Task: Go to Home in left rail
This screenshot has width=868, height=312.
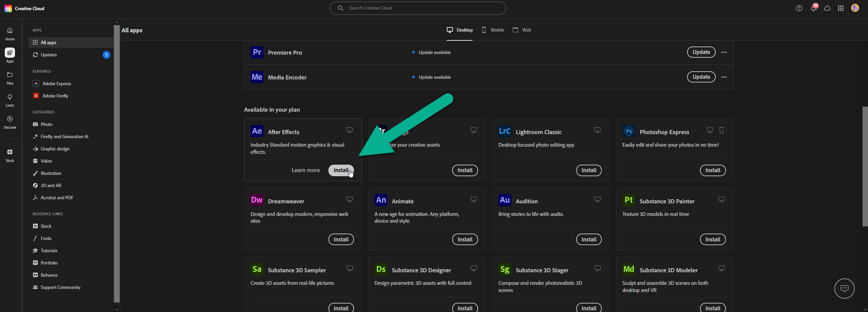Action: (10, 34)
